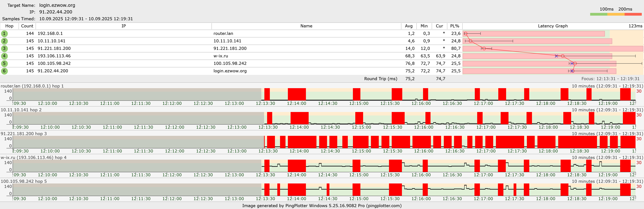Viewport: 644px width, 209px height.
Task: Click 12:16:00 marker on hop 3 timeline
Action: (424, 151)
